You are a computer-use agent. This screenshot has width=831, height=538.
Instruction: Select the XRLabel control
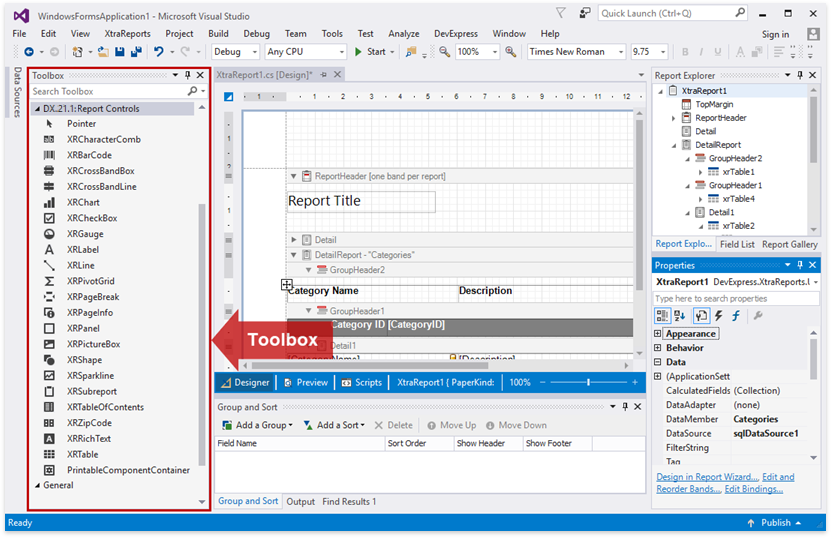coord(83,250)
